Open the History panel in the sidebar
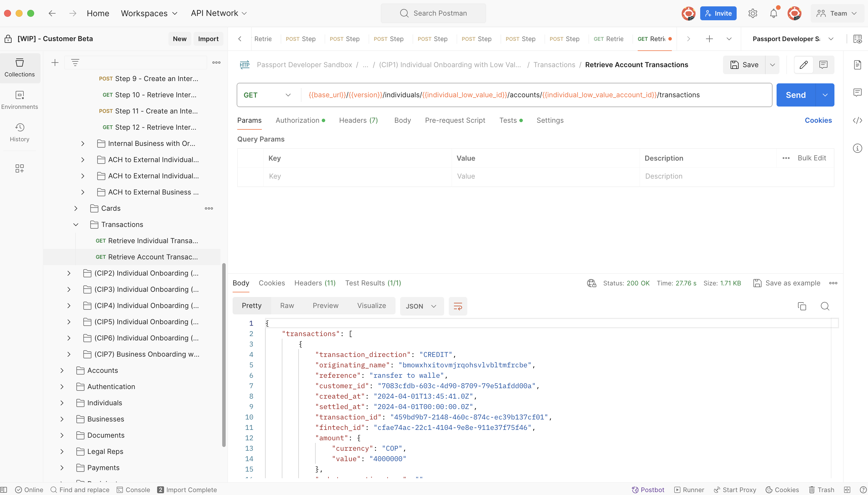 click(x=19, y=132)
